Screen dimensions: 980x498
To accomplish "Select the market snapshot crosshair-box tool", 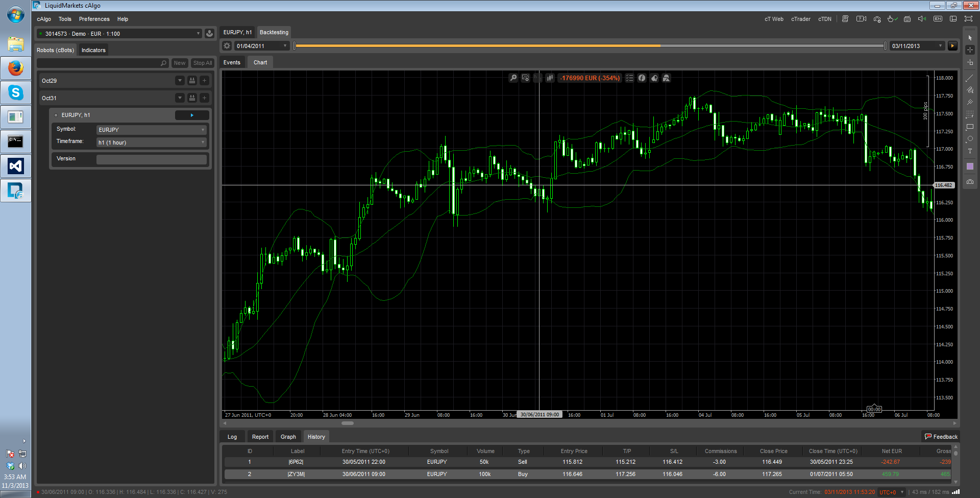I will point(970,62).
